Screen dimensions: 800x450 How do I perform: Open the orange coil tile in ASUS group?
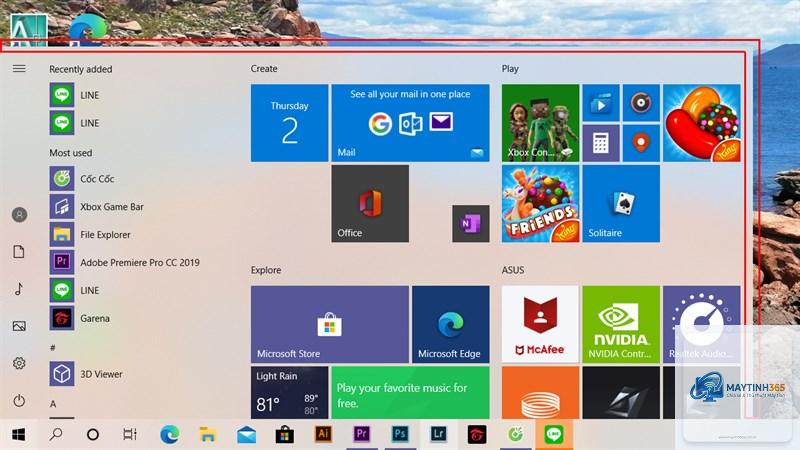[x=540, y=393]
